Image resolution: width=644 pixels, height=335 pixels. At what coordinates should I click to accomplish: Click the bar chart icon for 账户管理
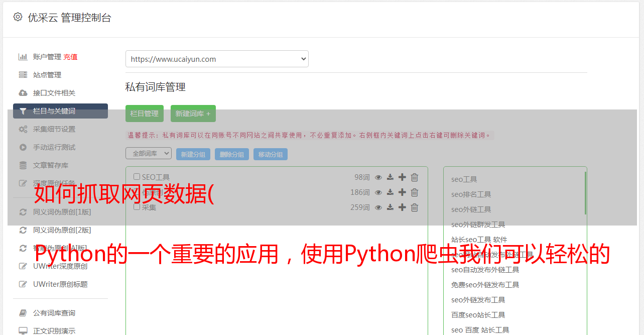(23, 57)
